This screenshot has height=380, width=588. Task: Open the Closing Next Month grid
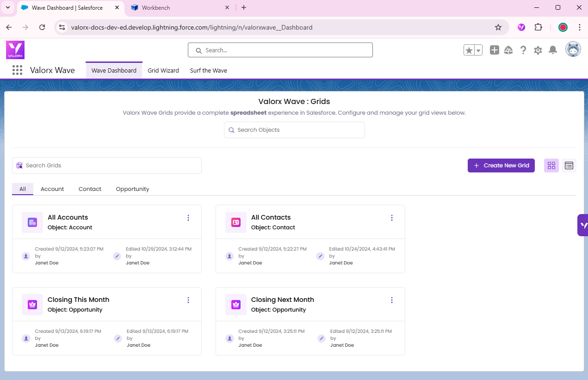click(x=282, y=300)
